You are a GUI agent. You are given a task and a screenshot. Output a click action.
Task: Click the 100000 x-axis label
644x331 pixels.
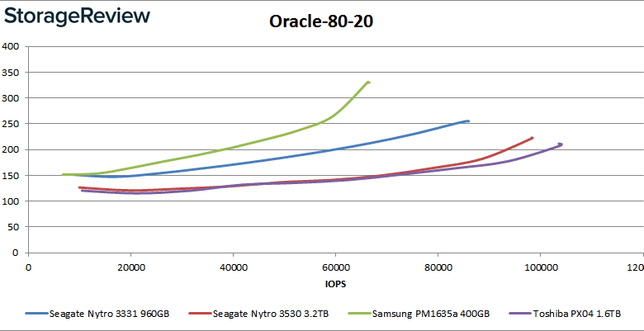[x=540, y=267]
